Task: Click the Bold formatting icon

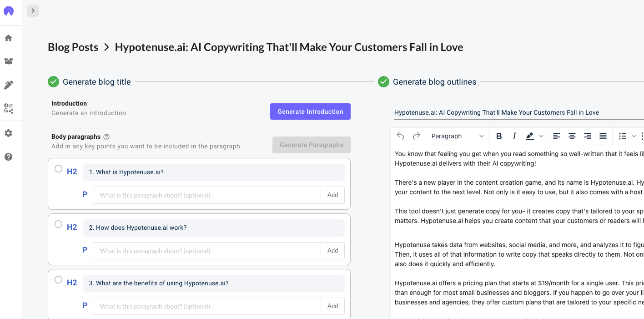Action: [x=499, y=136]
